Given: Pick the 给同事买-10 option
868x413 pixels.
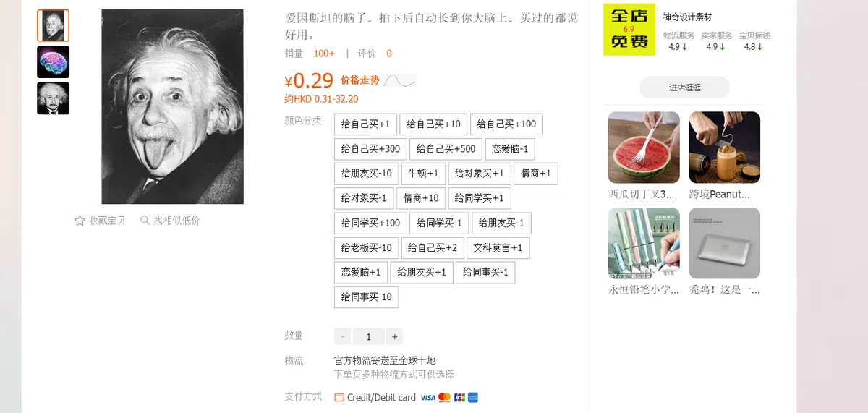Looking at the screenshot, I should click(x=366, y=297).
